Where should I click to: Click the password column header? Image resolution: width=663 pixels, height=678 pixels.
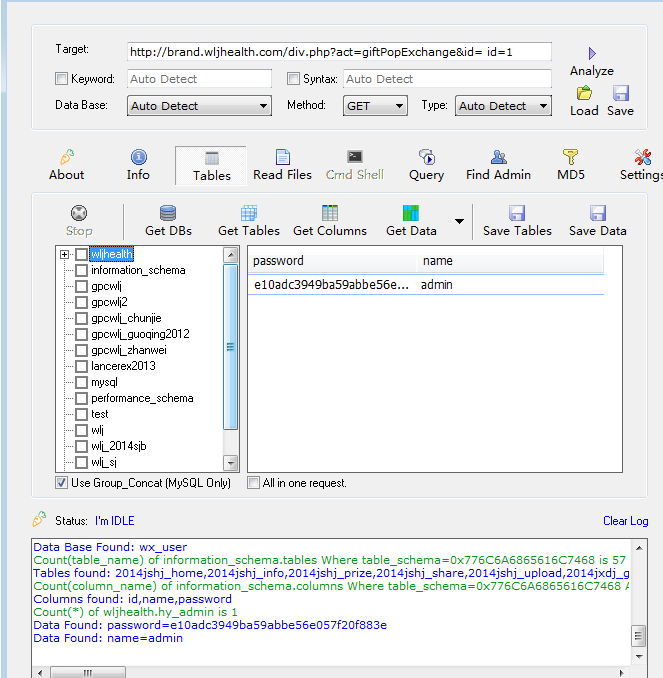click(332, 261)
